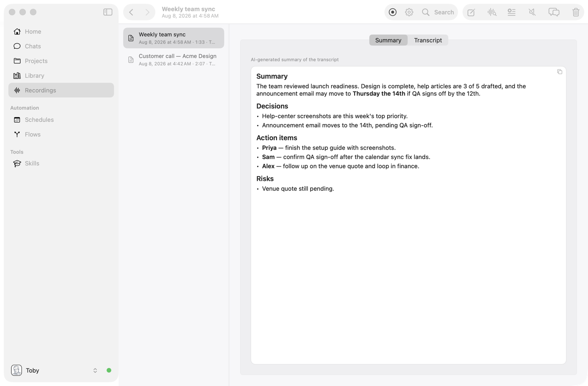
Task: Open Schedules under Automation
Action: click(x=61, y=119)
